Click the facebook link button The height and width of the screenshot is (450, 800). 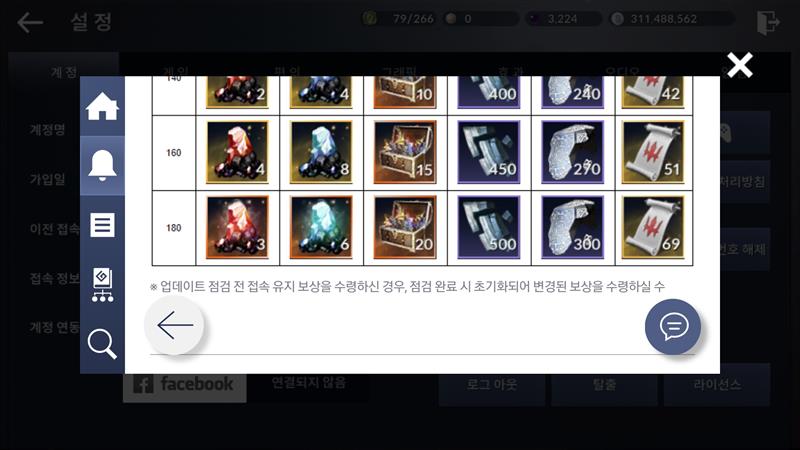click(185, 385)
